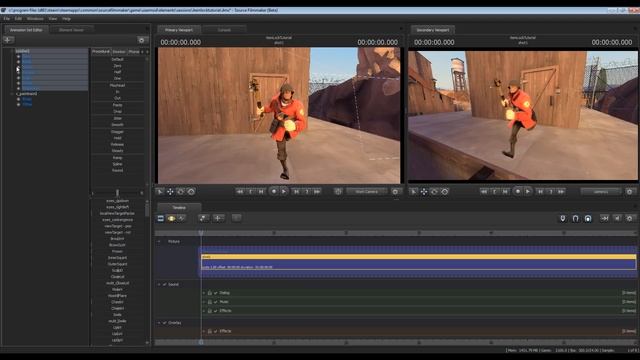Open timeline settings gear icon
640x360 pixels.
(x=629, y=219)
